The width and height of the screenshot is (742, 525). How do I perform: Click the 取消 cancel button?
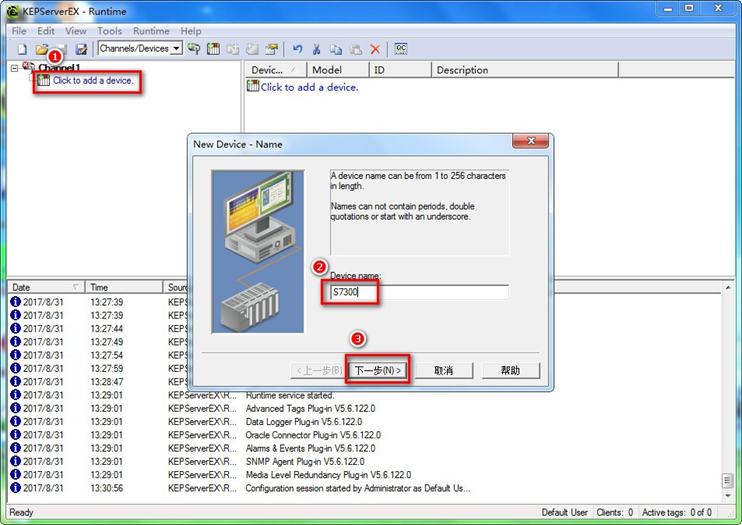point(444,370)
